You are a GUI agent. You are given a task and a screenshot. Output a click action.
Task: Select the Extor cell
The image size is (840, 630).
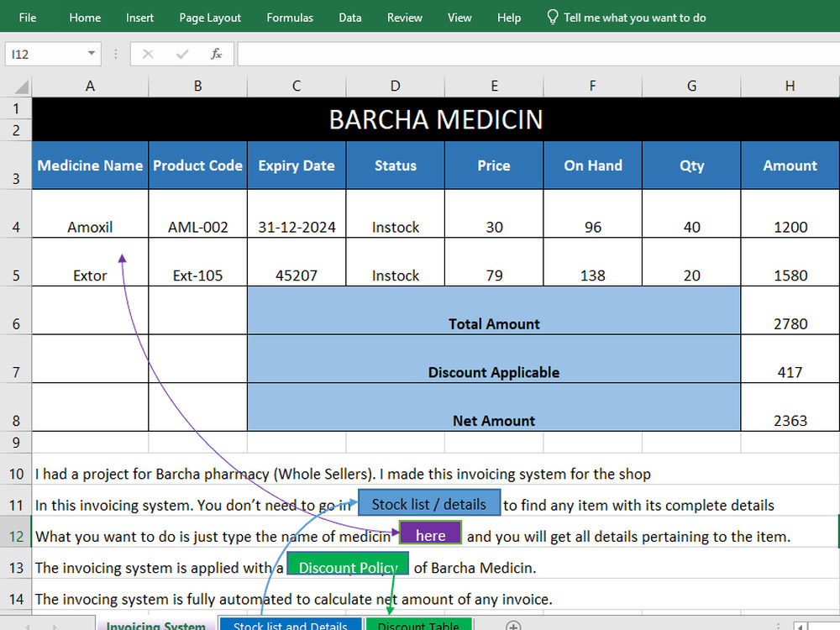[90, 262]
